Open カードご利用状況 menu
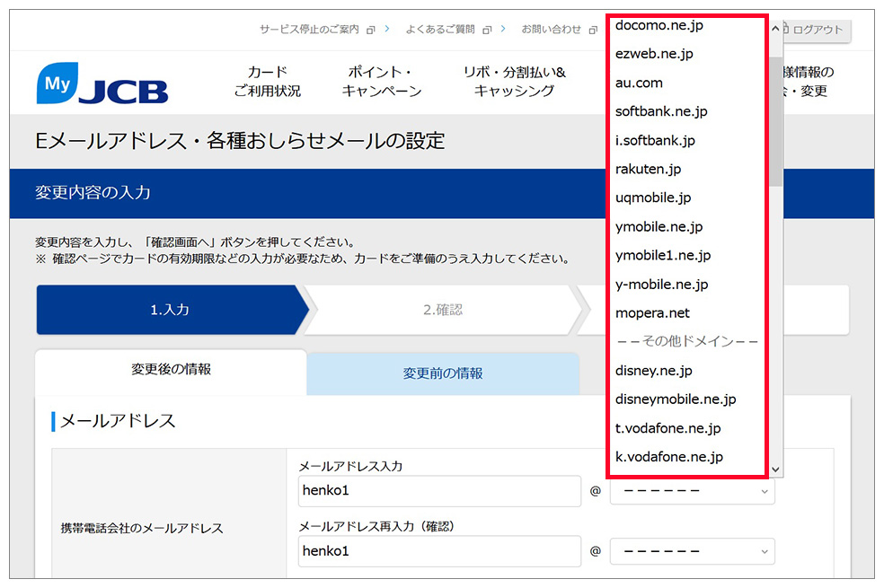This screenshot has height=588, width=884. point(267,82)
